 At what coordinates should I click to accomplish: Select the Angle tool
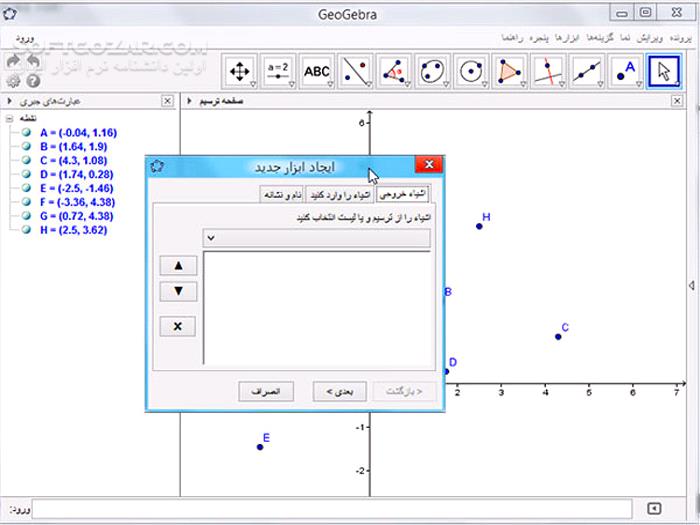394,71
